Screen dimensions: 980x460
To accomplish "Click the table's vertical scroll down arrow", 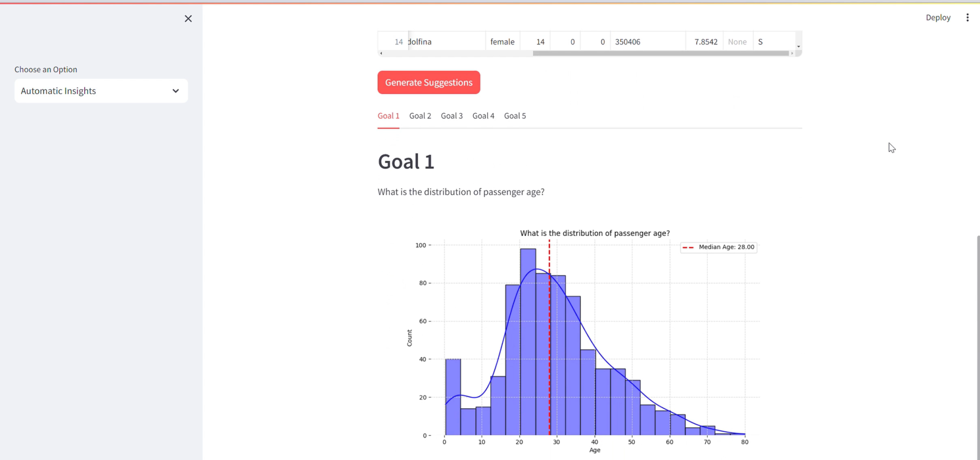I will (799, 45).
